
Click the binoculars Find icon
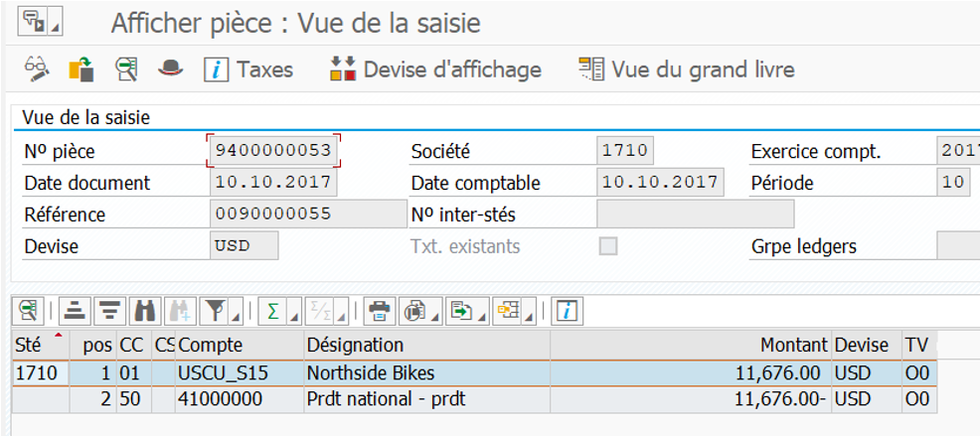pos(146,311)
